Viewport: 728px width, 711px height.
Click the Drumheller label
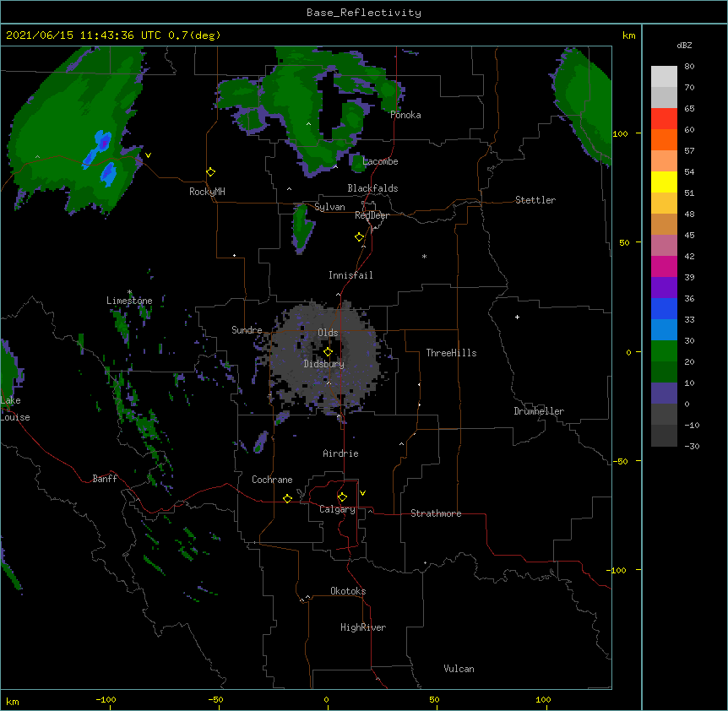(539, 411)
